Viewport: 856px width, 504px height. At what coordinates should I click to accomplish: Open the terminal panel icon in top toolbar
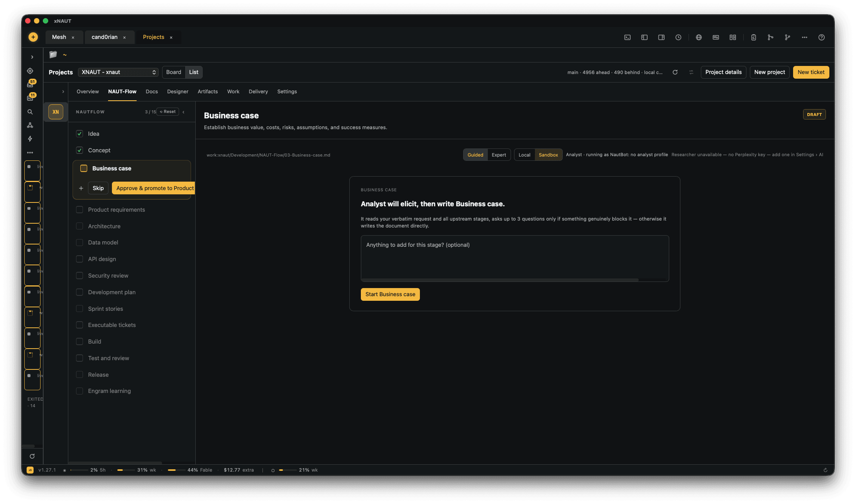point(627,37)
